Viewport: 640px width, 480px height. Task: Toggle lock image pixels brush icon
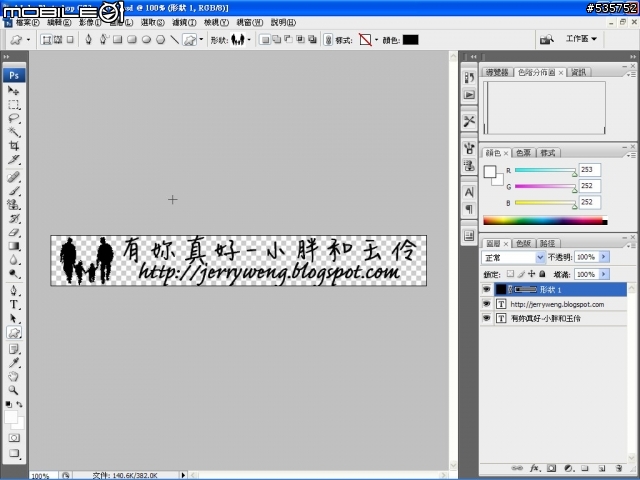click(521, 274)
